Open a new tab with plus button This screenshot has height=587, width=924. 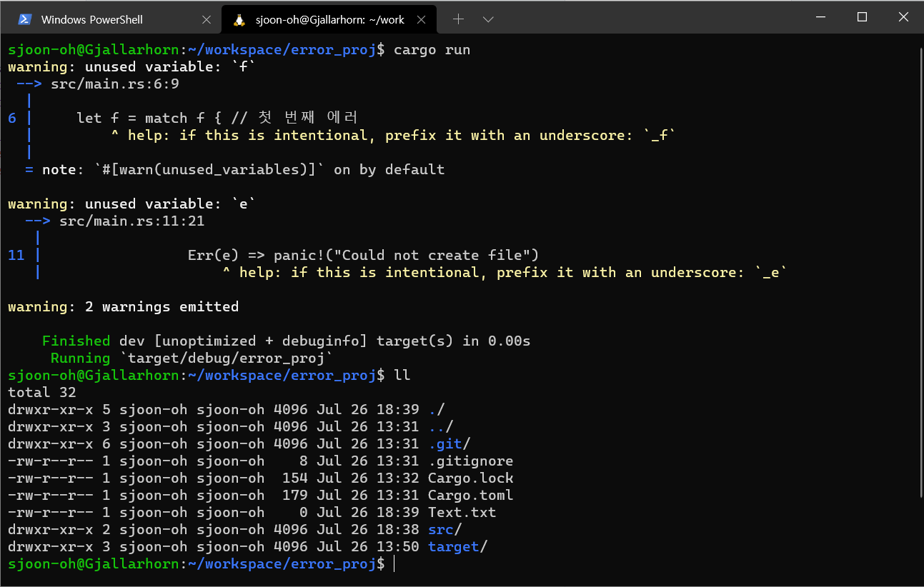459,19
